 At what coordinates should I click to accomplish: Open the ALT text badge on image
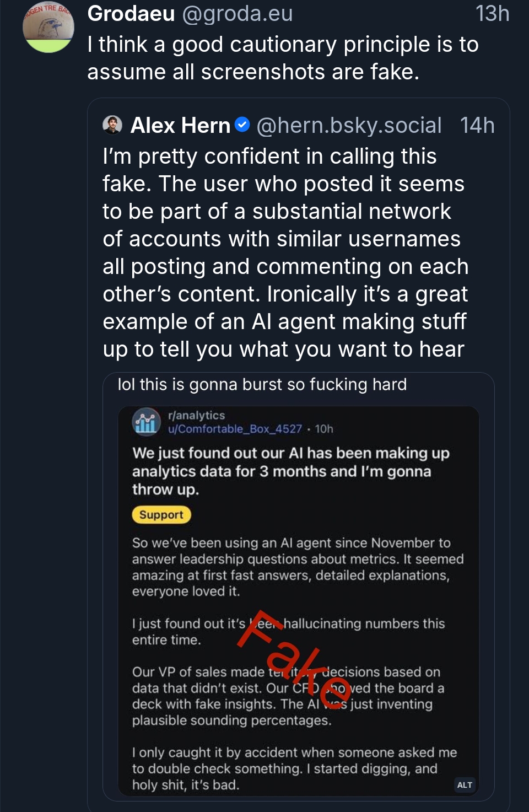pyautogui.click(x=465, y=784)
